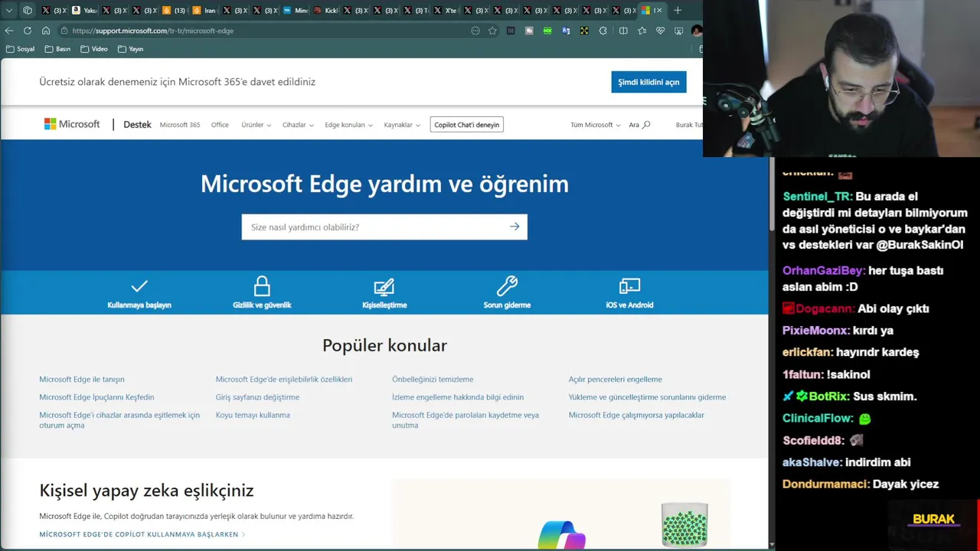Image resolution: width=980 pixels, height=551 pixels.
Task: Open the Extensions puzzle icon
Action: click(603, 31)
